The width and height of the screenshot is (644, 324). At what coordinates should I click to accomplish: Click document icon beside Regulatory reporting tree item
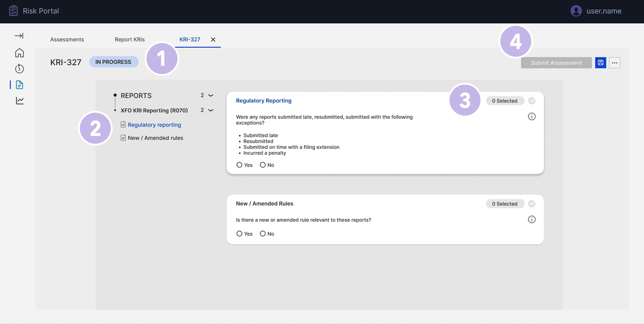(123, 124)
